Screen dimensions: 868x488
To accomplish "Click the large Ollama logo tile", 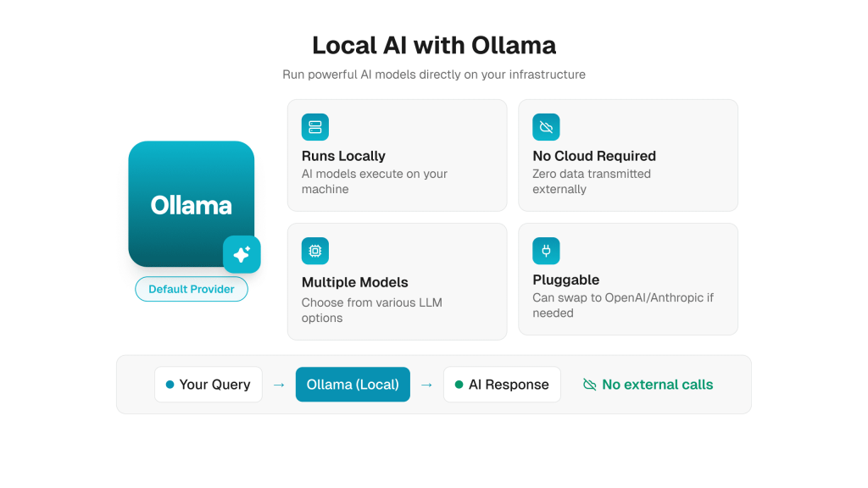I will click(x=192, y=204).
